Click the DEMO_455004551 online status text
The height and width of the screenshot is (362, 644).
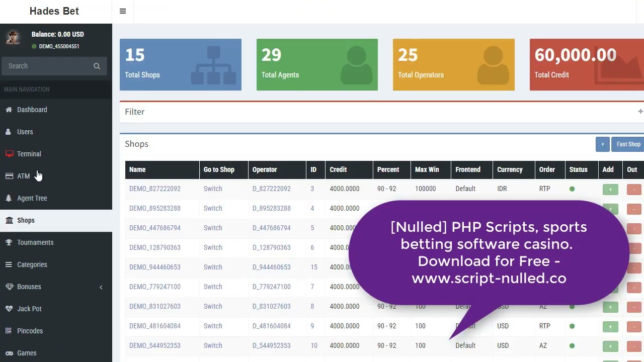click(59, 46)
